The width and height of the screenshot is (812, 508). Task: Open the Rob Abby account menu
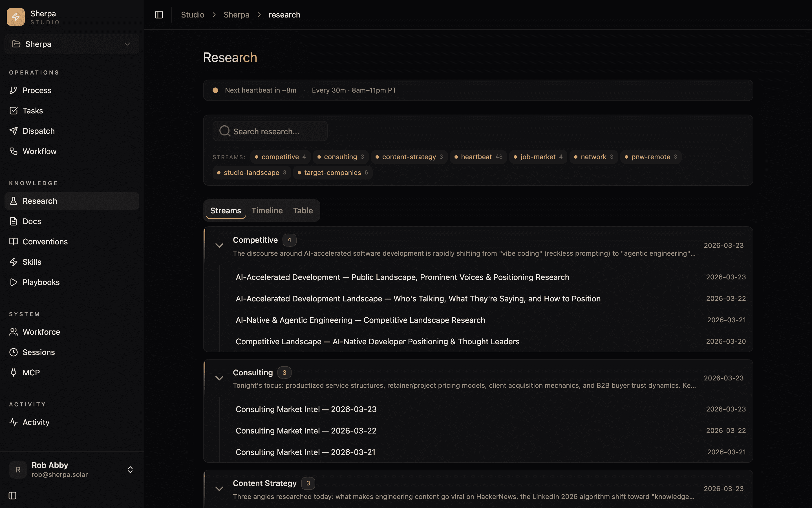[x=72, y=470]
